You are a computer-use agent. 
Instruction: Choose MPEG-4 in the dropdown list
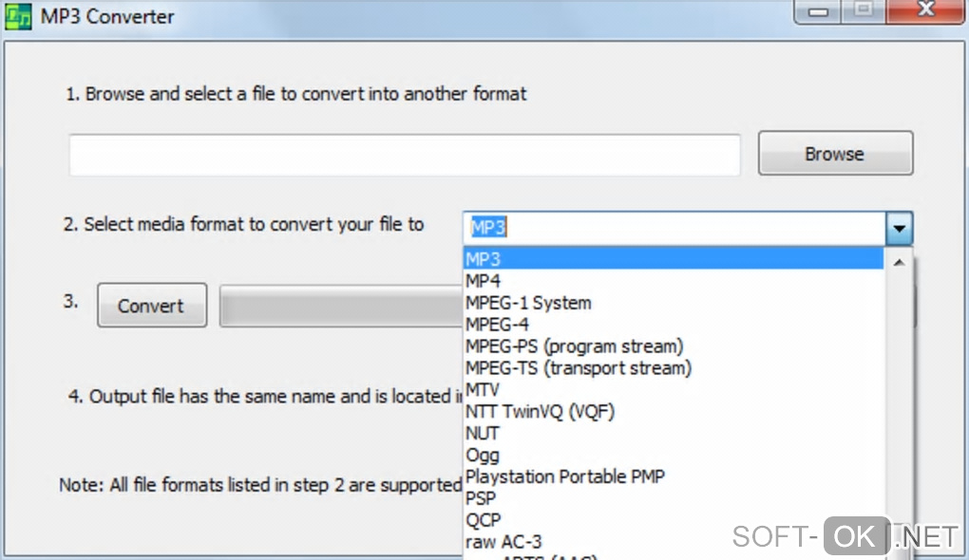(x=497, y=325)
